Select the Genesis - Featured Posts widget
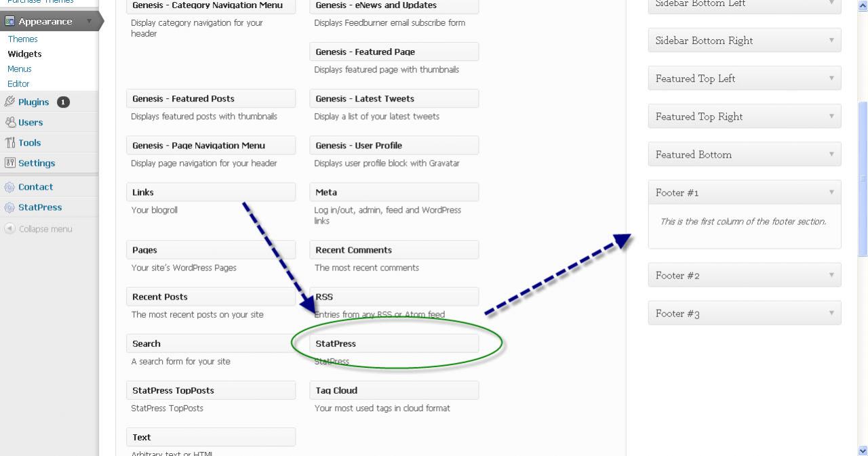 pyautogui.click(x=211, y=98)
